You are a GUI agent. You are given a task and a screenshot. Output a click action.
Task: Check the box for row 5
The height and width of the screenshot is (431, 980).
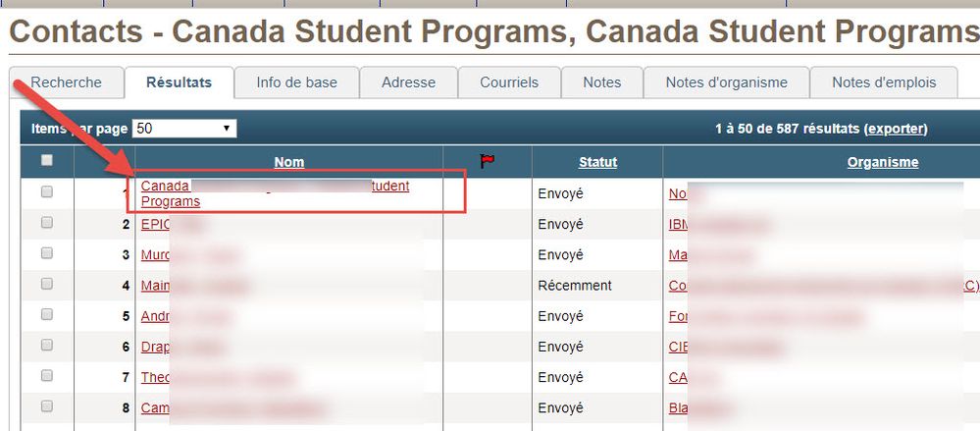tap(47, 314)
